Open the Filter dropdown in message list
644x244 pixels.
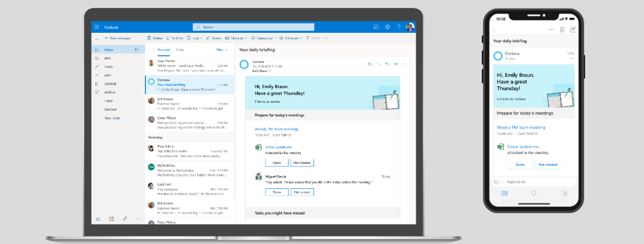[x=222, y=50]
